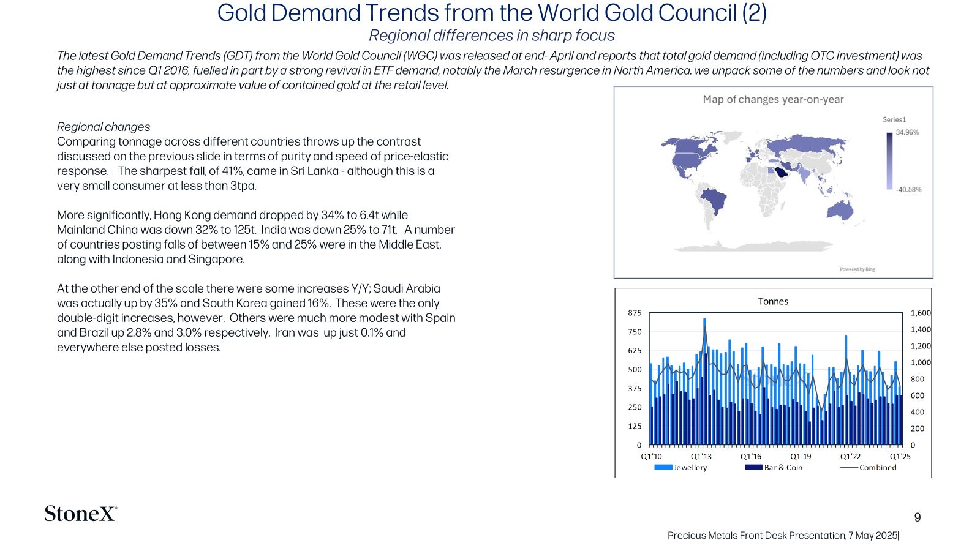Screen dimensions: 980x551
Task: Click the "Q1'16" axis label
Action: 751,456
